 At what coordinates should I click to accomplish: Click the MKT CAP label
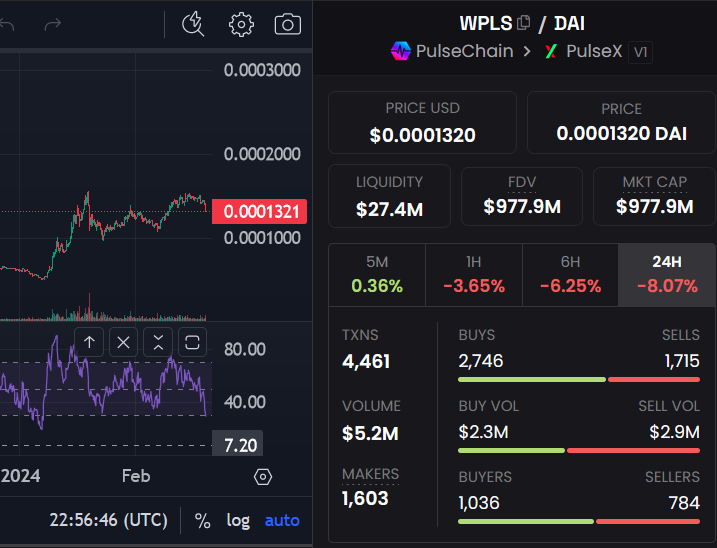tap(654, 182)
